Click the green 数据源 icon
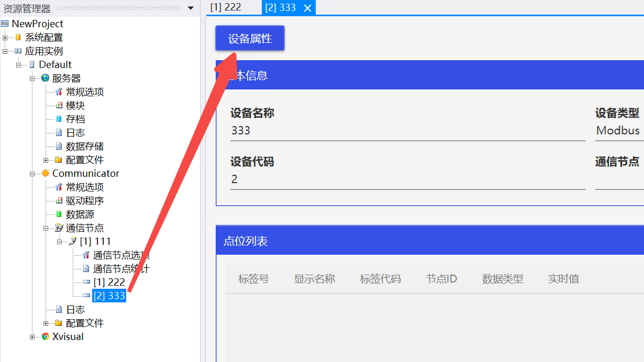 pos(59,214)
